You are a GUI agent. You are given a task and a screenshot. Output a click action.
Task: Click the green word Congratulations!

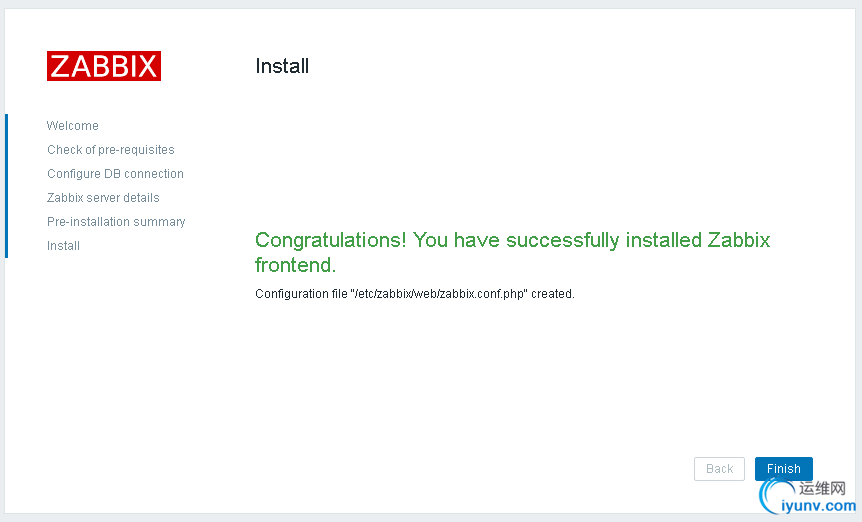pos(330,241)
